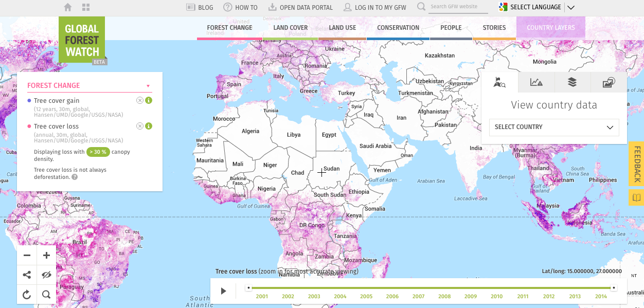644x308 pixels.
Task: Remove the Tree cover gain layer
Action: [x=139, y=100]
